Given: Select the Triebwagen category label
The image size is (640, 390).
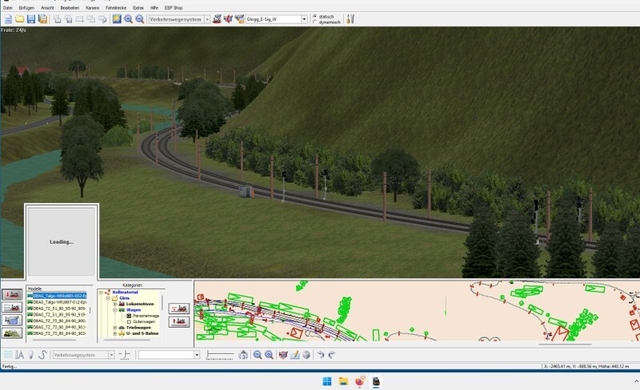Looking at the screenshot, I should [138, 328].
